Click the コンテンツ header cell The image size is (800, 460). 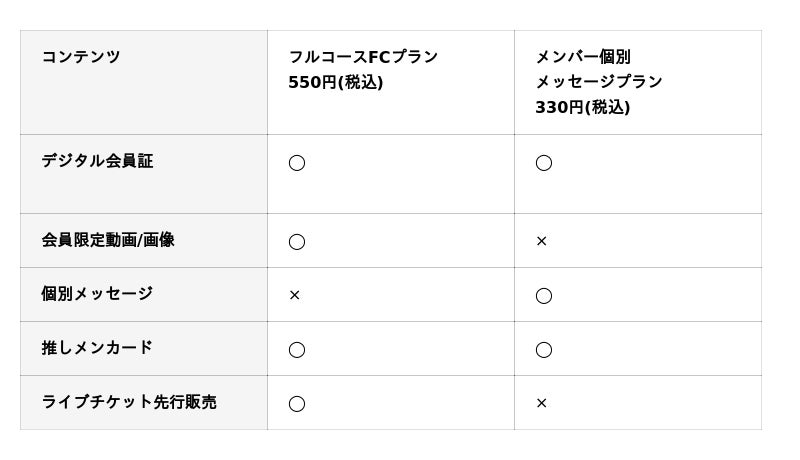[x=81, y=57]
